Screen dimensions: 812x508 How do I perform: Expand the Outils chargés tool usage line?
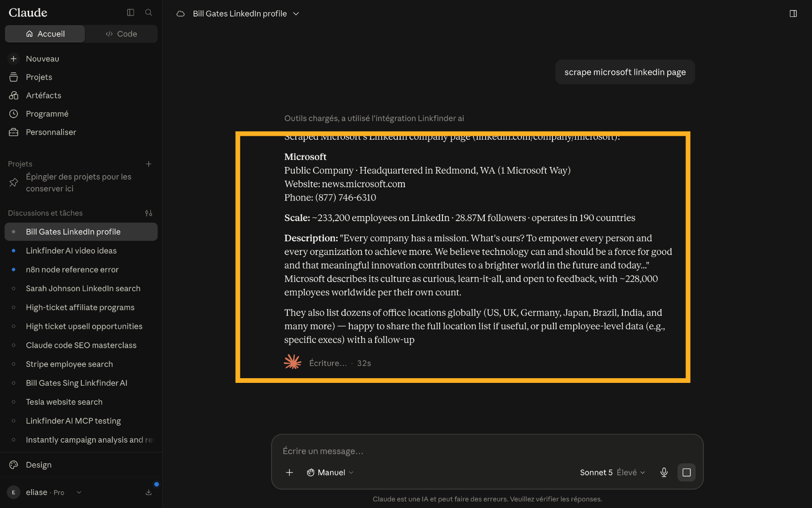[x=374, y=119]
